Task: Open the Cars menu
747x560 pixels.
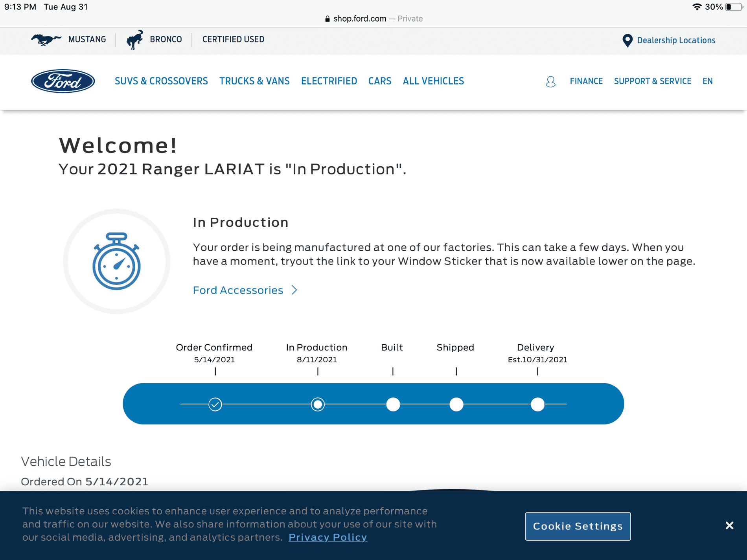Action: point(380,81)
